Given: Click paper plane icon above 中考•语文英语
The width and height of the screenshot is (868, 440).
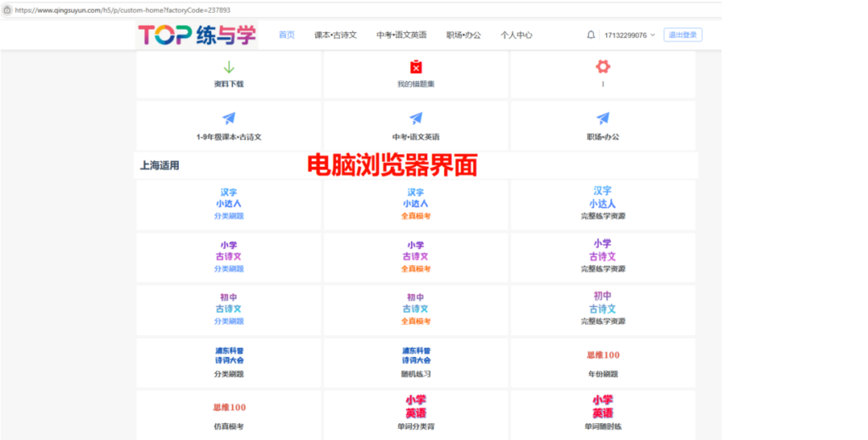Looking at the screenshot, I should pos(415,118).
